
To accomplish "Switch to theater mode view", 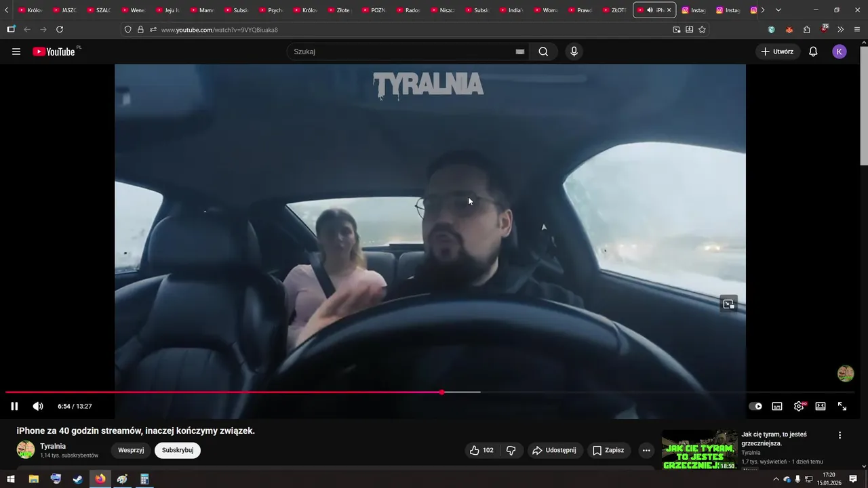I will coord(821,406).
